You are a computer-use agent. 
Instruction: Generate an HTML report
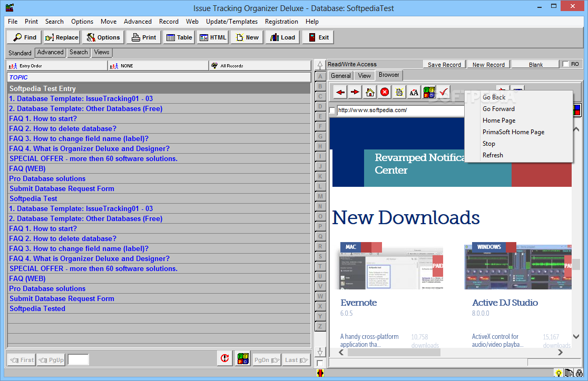pos(213,37)
